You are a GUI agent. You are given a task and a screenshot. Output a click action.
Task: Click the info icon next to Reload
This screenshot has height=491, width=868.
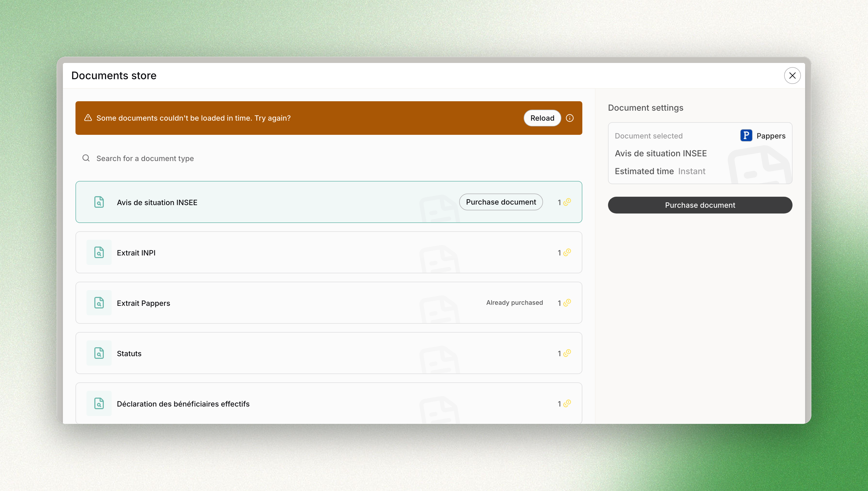tap(569, 118)
